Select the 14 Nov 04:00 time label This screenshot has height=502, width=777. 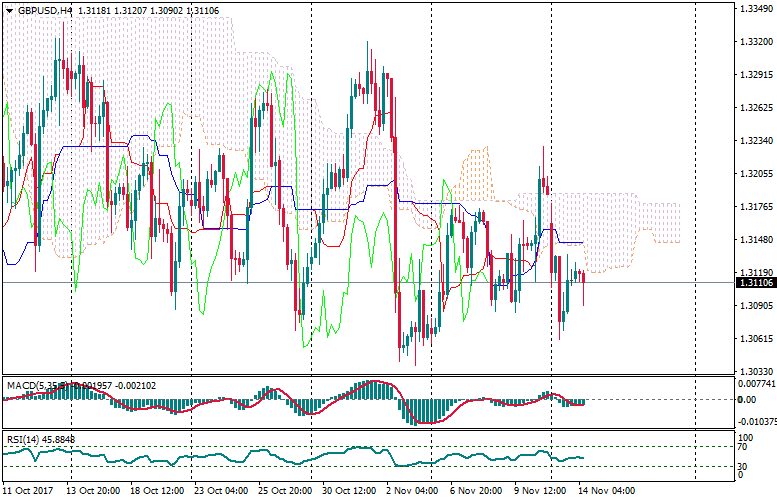tap(609, 492)
